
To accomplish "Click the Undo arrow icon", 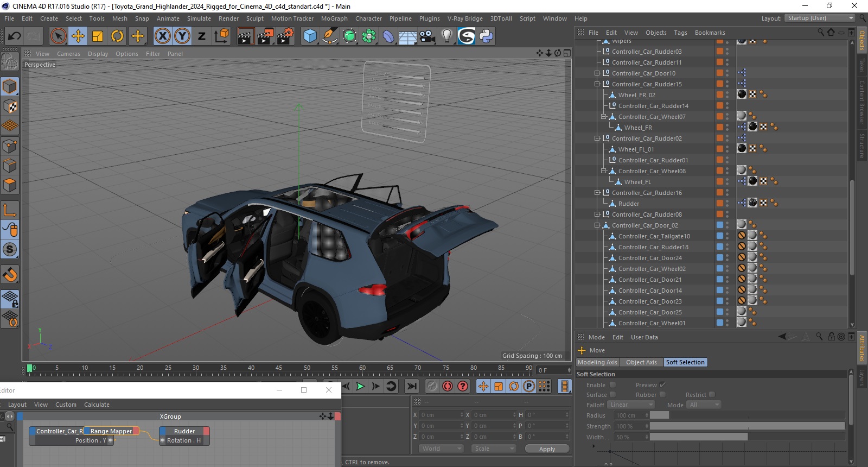I will [x=15, y=36].
